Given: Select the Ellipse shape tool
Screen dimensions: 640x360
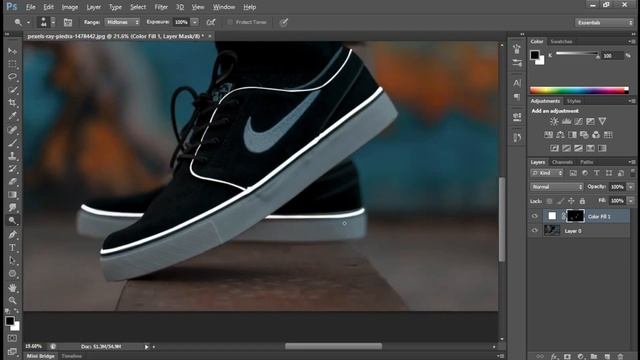Looking at the screenshot, I should [12, 273].
